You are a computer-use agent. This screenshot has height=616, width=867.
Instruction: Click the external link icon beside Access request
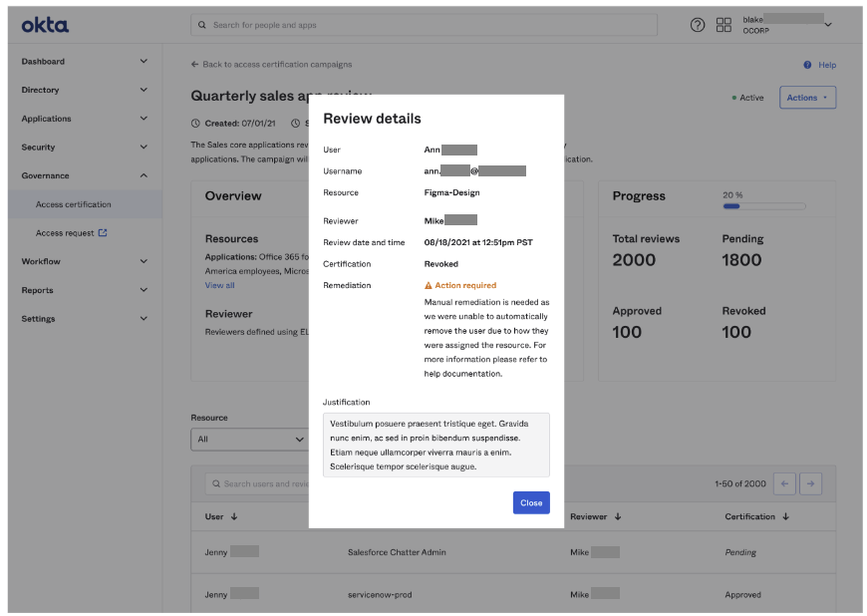[x=103, y=233]
